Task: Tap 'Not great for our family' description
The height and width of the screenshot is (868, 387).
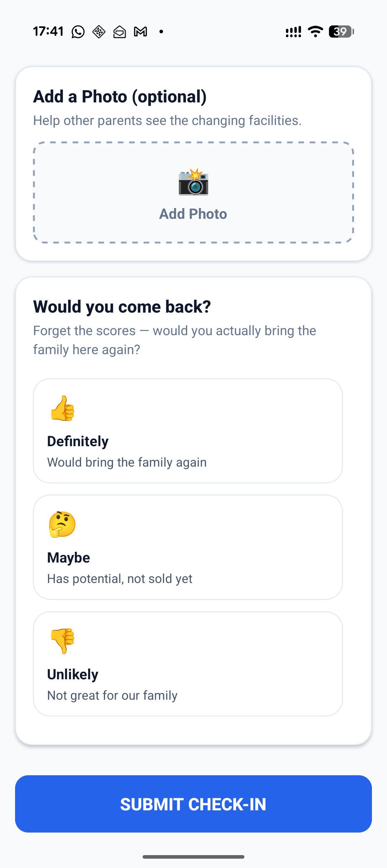Action: point(112,695)
